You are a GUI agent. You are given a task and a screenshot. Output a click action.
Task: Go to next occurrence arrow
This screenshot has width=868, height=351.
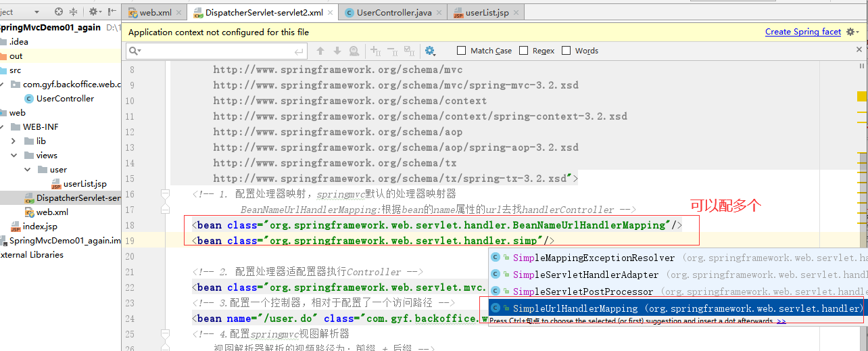337,51
